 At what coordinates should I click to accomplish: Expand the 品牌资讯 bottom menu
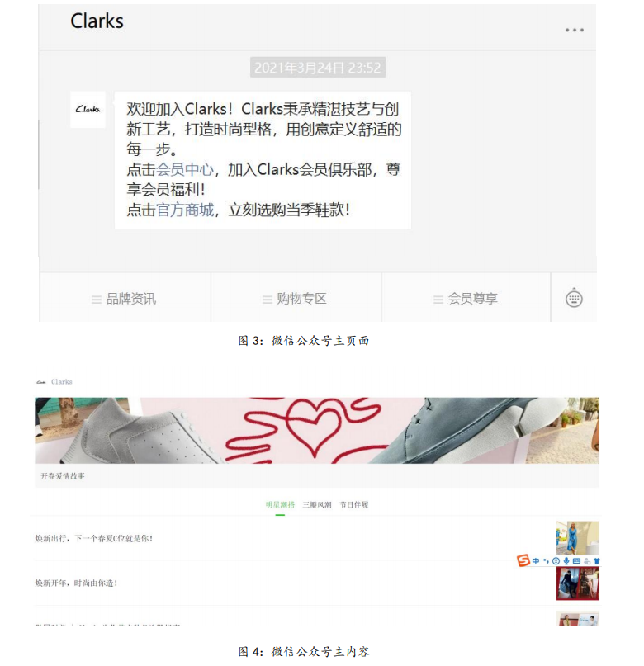click(125, 299)
